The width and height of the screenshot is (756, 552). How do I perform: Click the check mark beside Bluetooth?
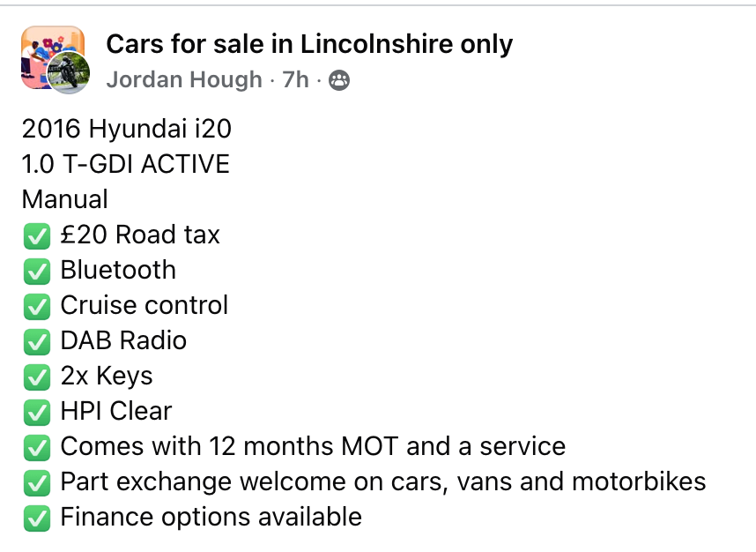coord(36,271)
